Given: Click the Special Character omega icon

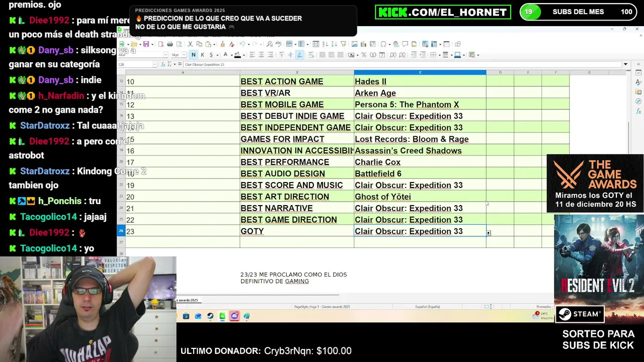Looking at the screenshot, I should point(383,44).
